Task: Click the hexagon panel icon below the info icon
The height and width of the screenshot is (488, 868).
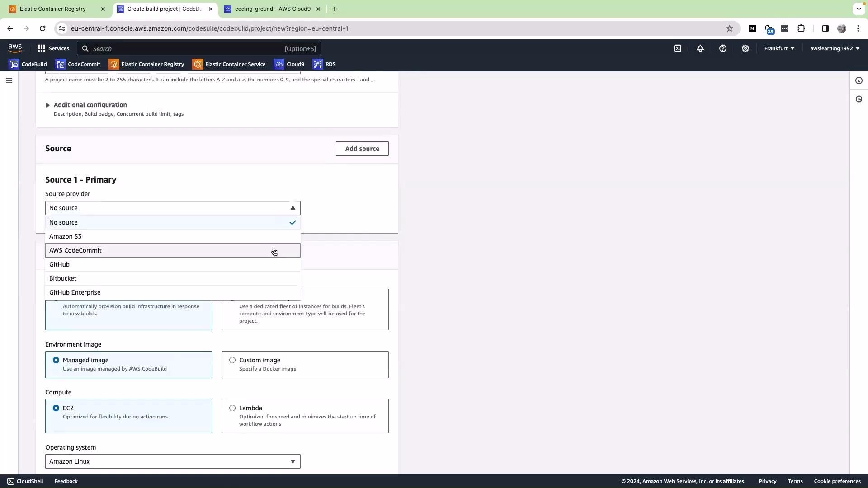Action: 859,99
